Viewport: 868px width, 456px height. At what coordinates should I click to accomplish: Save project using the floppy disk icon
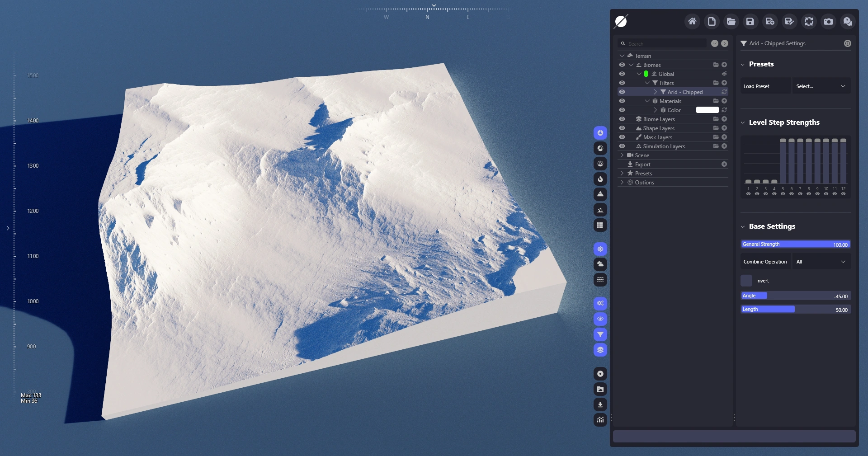(x=750, y=21)
